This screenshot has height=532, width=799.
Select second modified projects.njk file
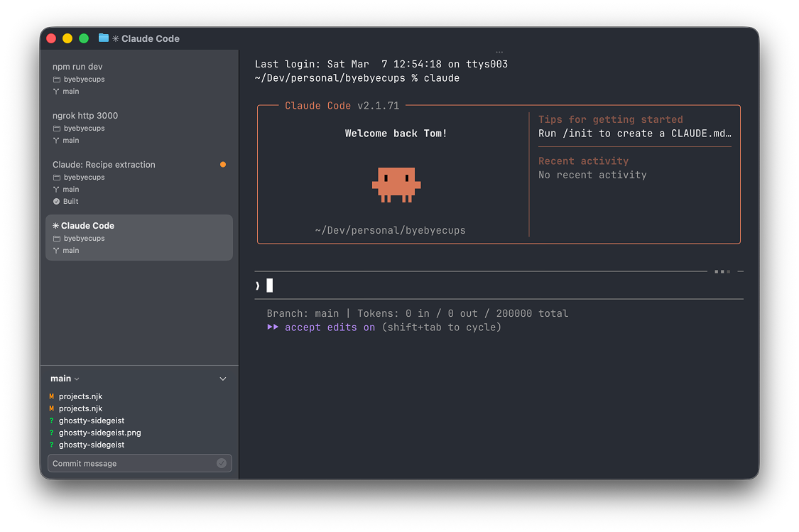point(80,408)
